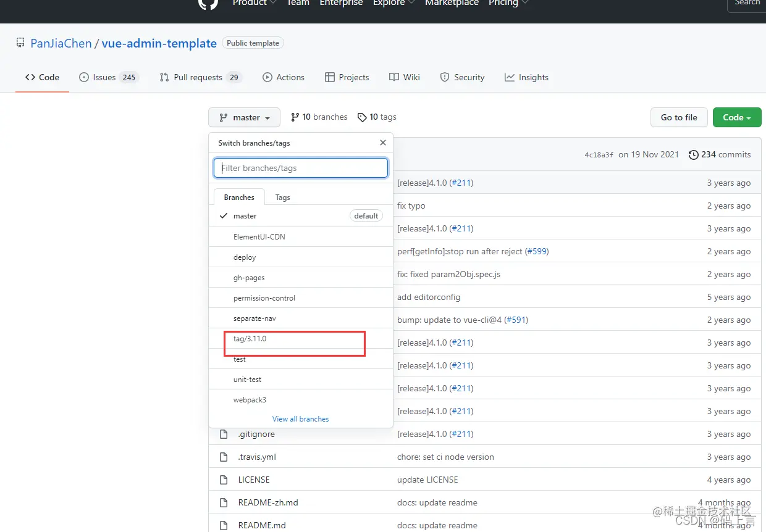Click the vue-admin-template repository link
This screenshot has height=532, width=766.
[159, 43]
